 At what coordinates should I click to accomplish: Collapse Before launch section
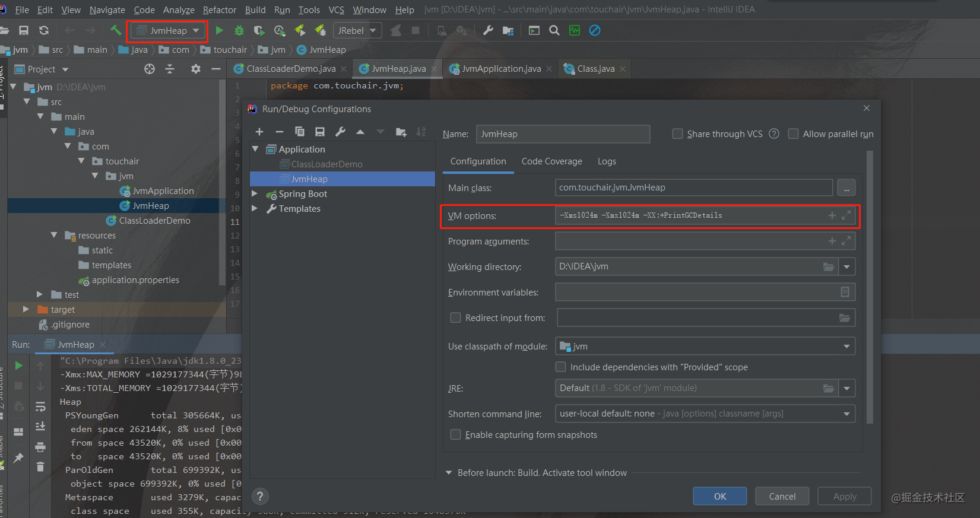point(449,473)
